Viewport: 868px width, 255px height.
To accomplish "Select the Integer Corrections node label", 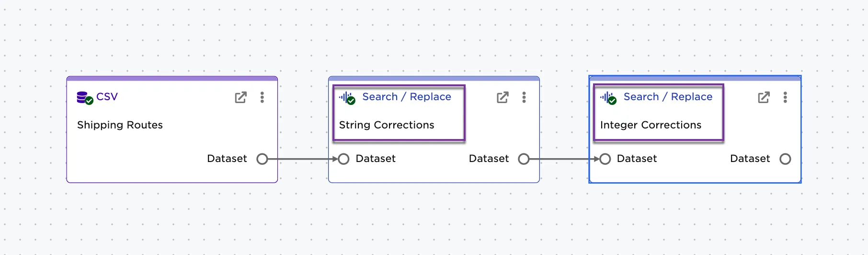I will tap(651, 125).
